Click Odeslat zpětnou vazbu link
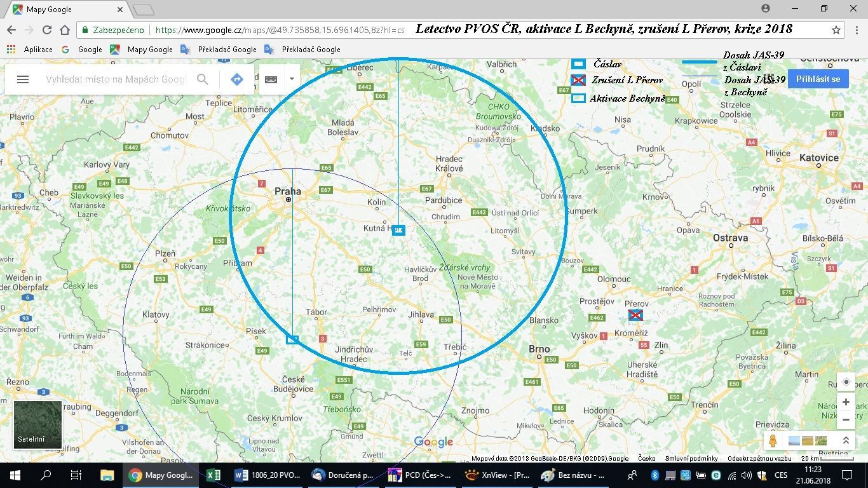868x488 pixels. 759,458
